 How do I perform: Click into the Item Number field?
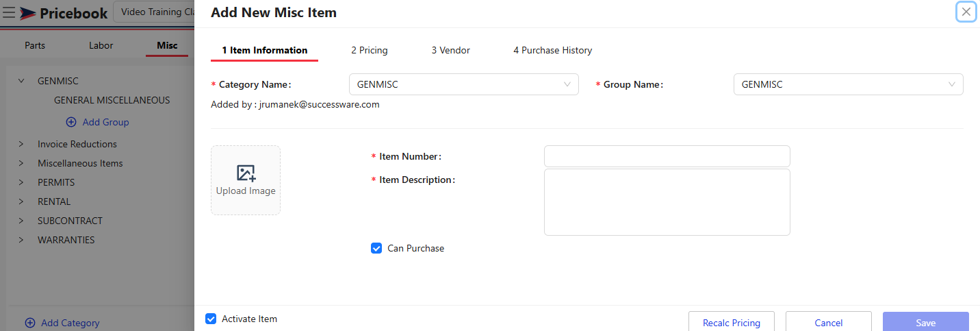point(667,156)
